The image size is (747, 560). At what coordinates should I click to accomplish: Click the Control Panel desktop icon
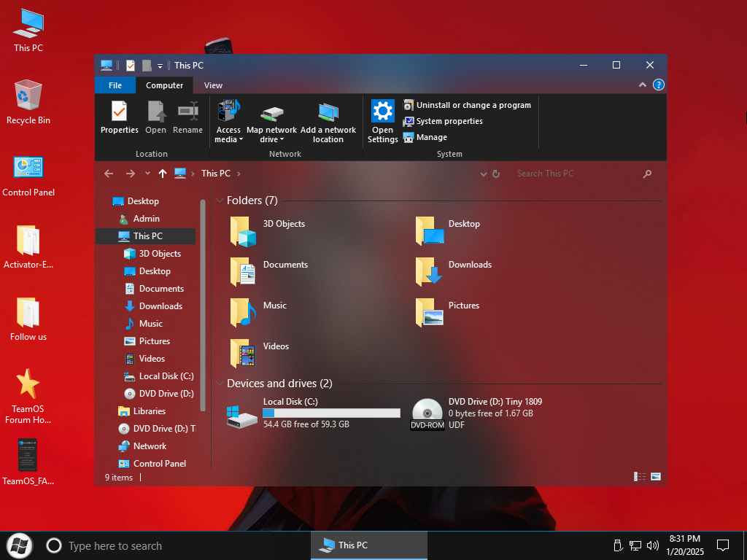click(x=28, y=176)
